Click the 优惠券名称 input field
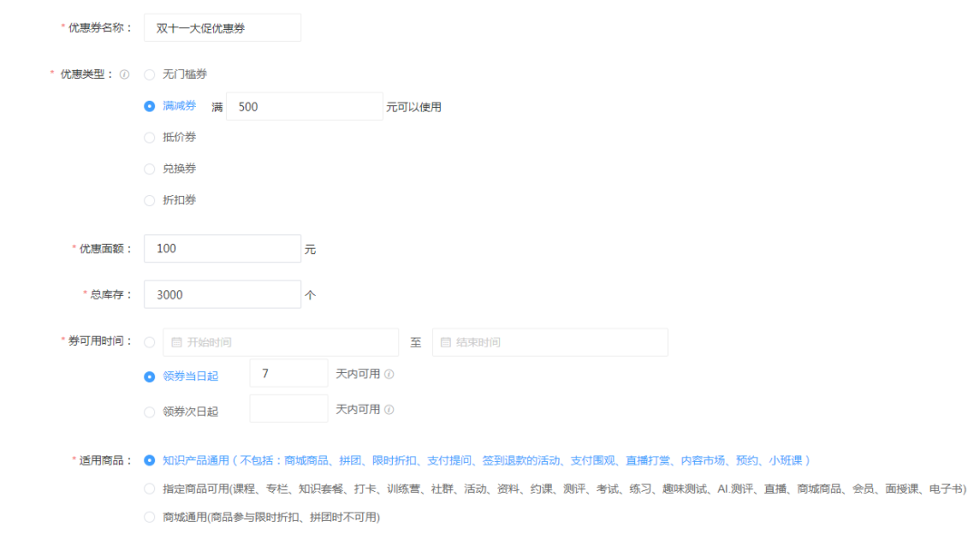 pos(222,28)
